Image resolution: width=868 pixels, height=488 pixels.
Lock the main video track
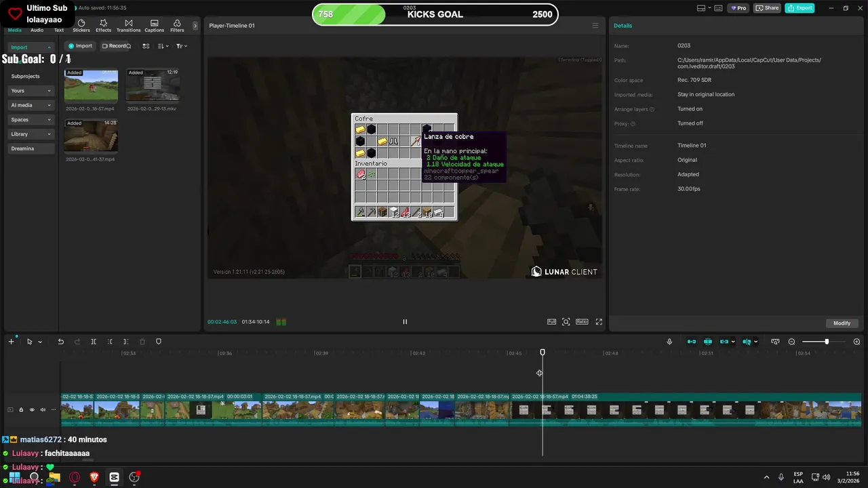click(x=21, y=409)
